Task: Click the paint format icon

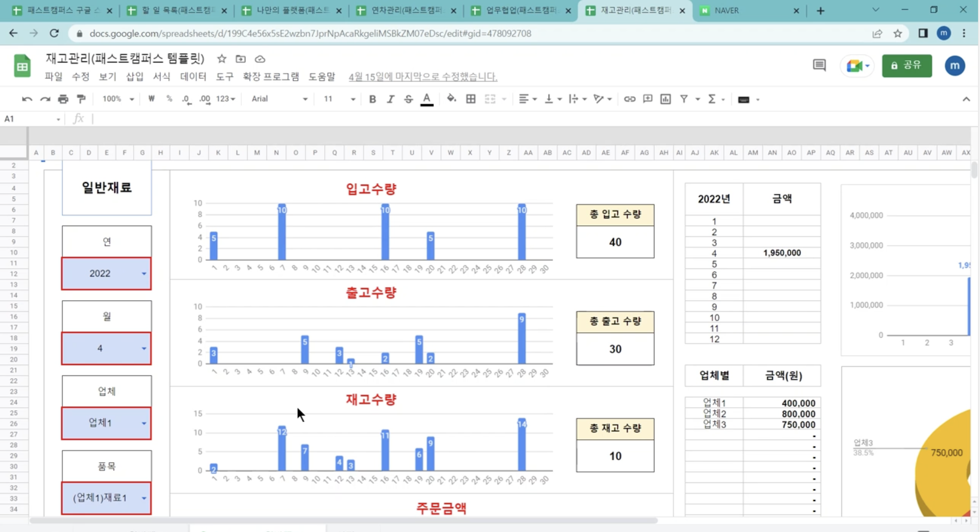Action: click(x=81, y=99)
